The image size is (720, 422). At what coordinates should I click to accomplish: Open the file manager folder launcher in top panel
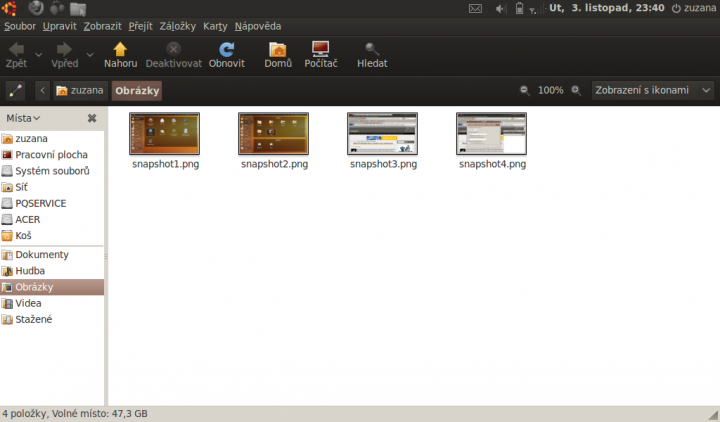78,8
